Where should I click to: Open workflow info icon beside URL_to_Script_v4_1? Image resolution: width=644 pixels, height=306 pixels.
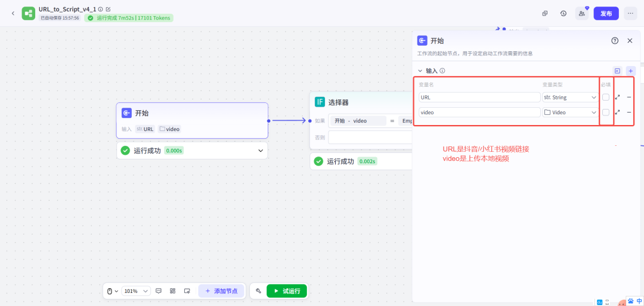pos(101,9)
